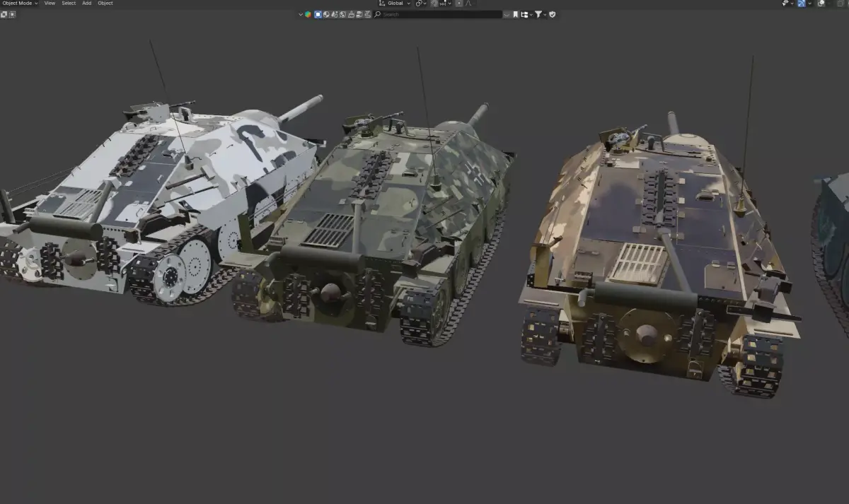This screenshot has height=504, width=849.
Task: Click the dashed square icon at top left
Action: click(12, 14)
